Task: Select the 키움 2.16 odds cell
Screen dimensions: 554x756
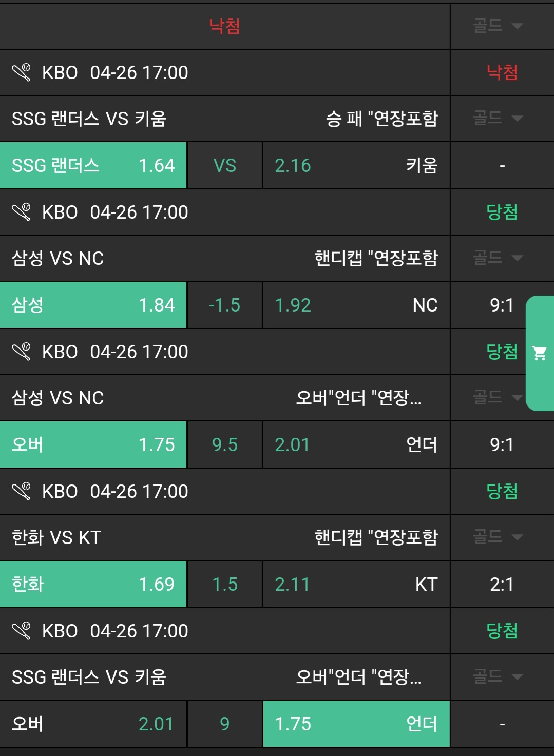Action: [x=356, y=165]
